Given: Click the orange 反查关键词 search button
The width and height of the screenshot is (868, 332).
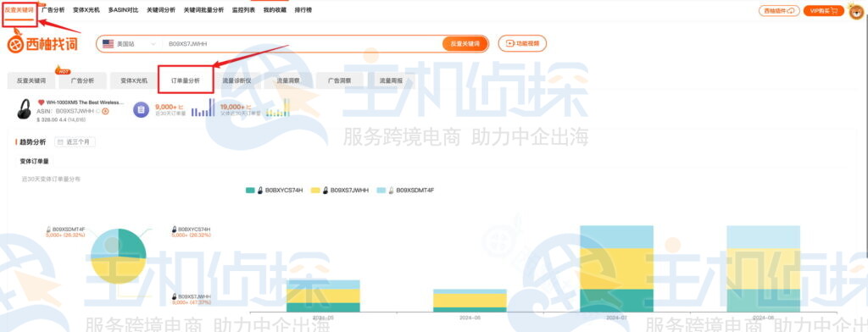Looking at the screenshot, I should coord(465,44).
